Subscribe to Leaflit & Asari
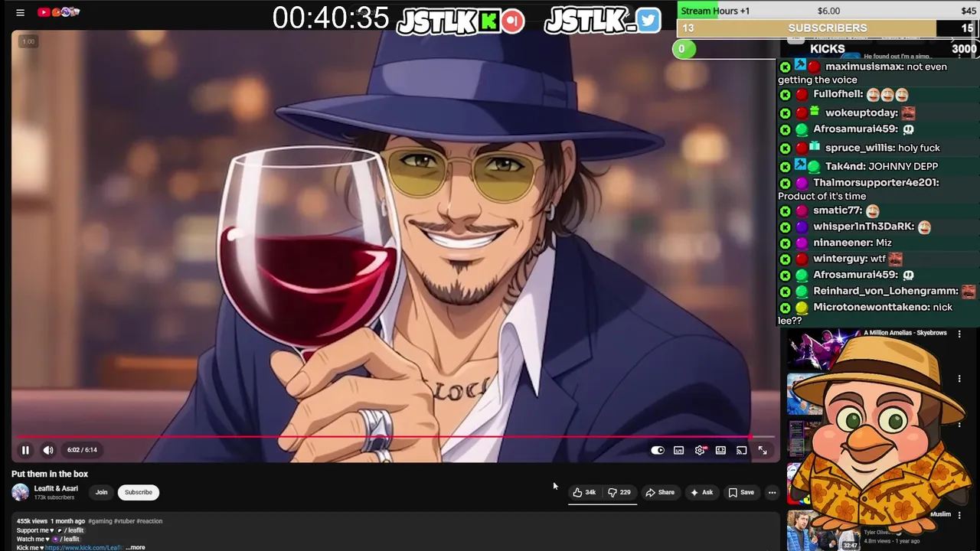The image size is (980, 551). tap(139, 492)
